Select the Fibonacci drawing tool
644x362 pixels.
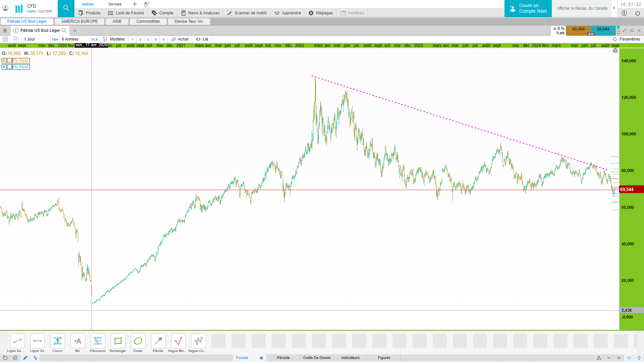[98, 341]
